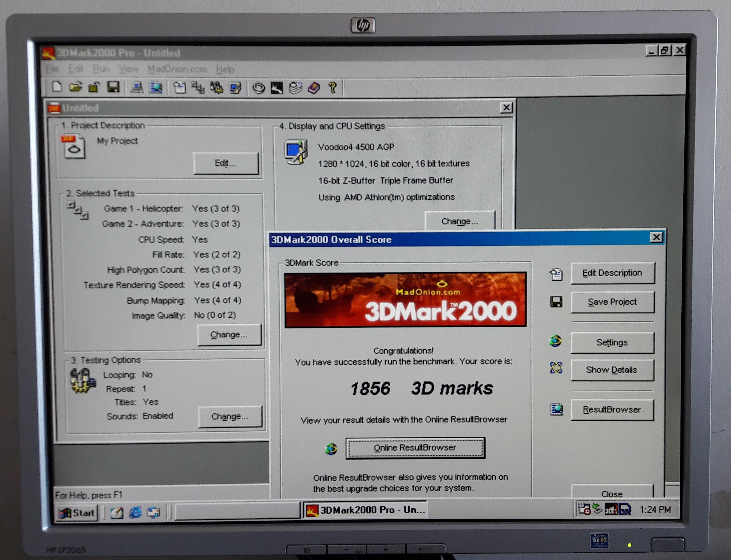
Task: Click the MadOnion 3DMark2000 banner image
Action: (405, 300)
